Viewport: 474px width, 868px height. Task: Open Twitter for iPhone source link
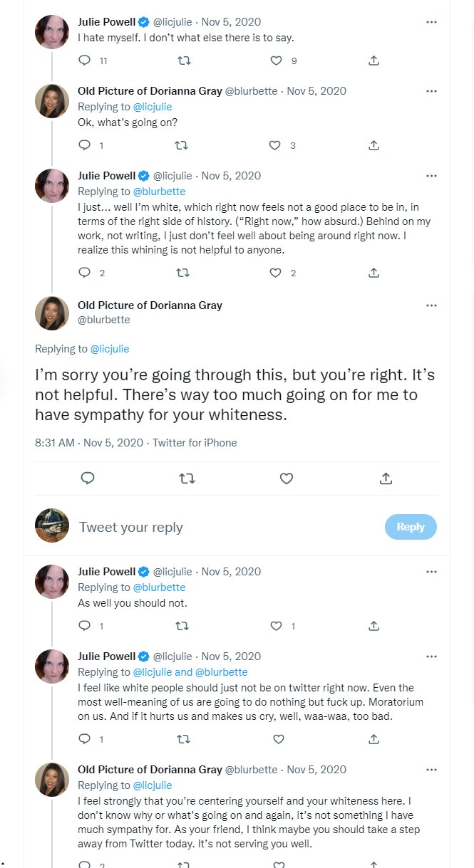(195, 443)
